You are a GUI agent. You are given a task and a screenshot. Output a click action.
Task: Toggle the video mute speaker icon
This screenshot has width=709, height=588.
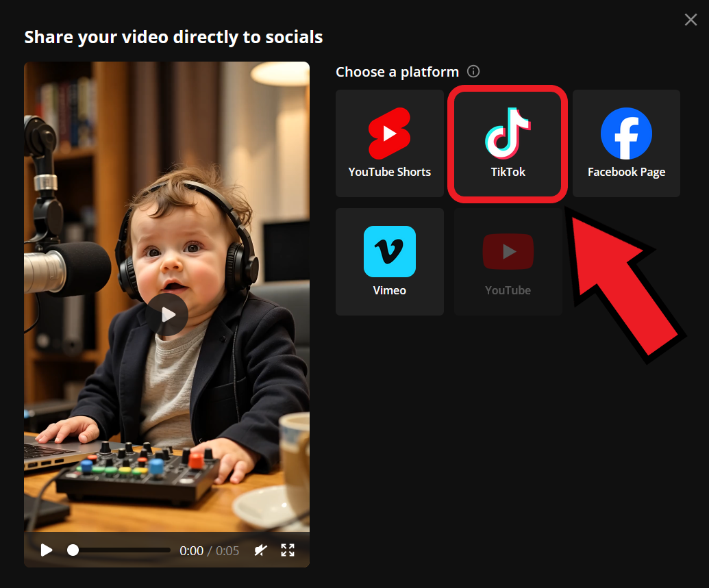click(x=260, y=550)
